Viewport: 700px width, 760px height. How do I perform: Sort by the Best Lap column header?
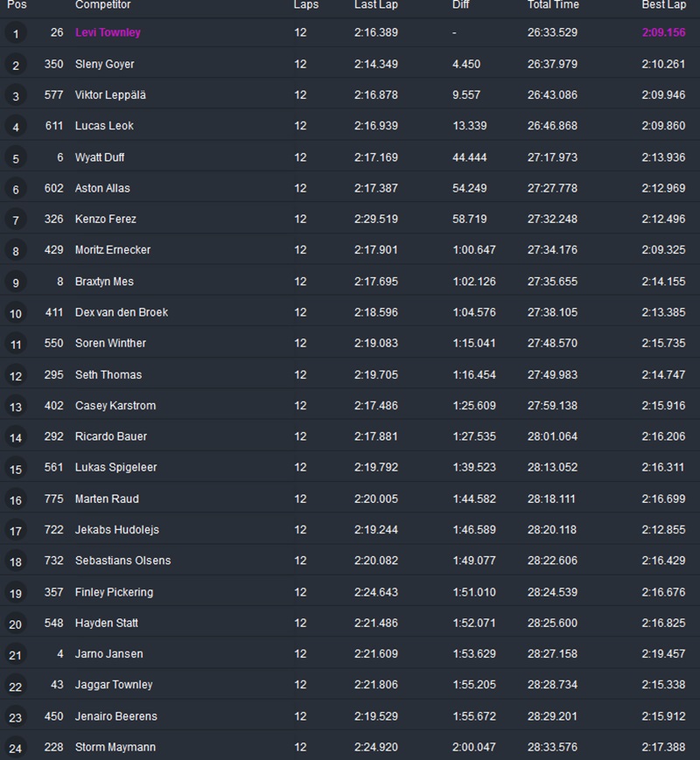pyautogui.click(x=663, y=5)
